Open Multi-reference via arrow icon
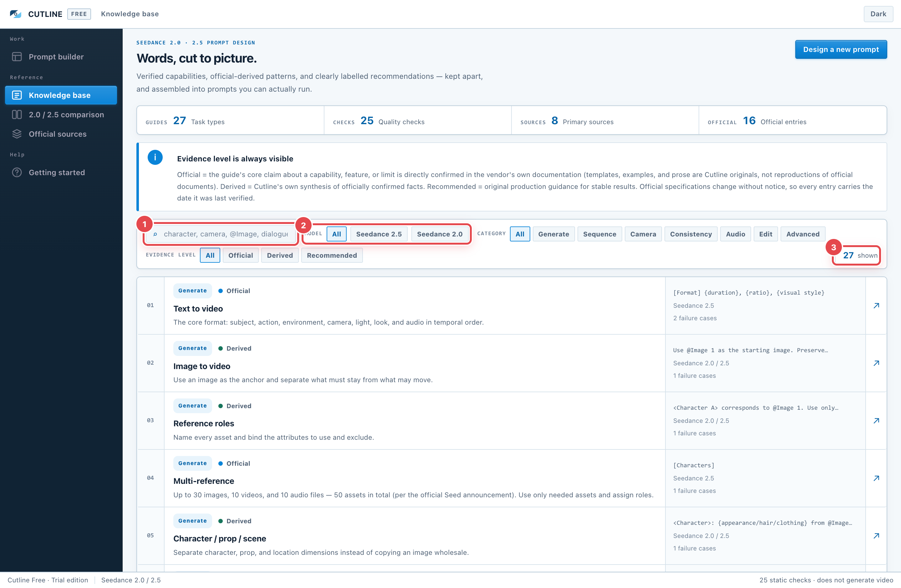The image size is (901, 588). click(x=876, y=478)
